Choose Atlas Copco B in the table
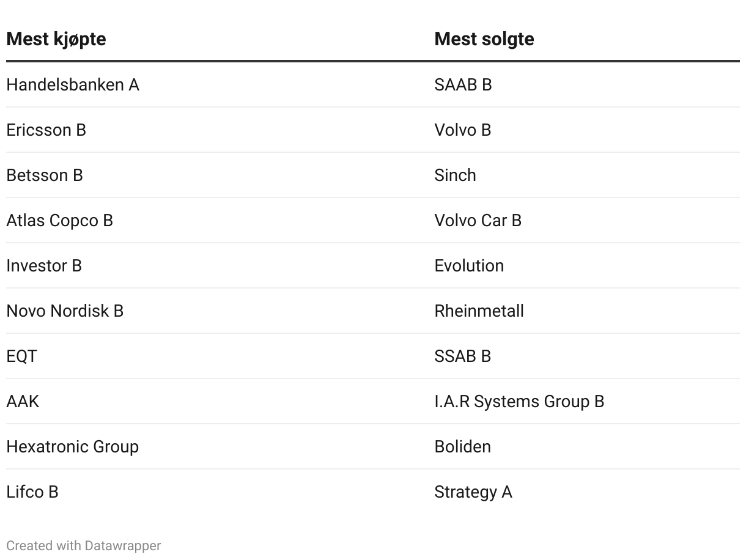The width and height of the screenshot is (746, 560). point(60,221)
